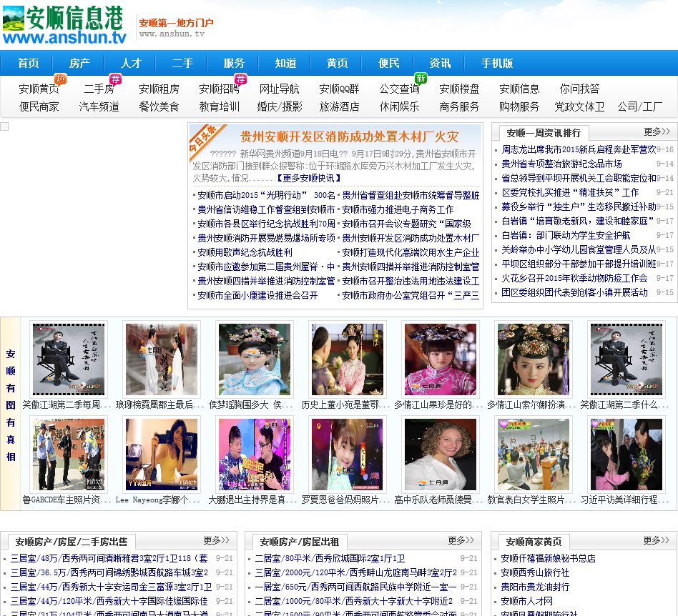Open listing 三居室/48万/西秀两可间清晰雅君
Screen dimensions: 678x616
[109, 558]
